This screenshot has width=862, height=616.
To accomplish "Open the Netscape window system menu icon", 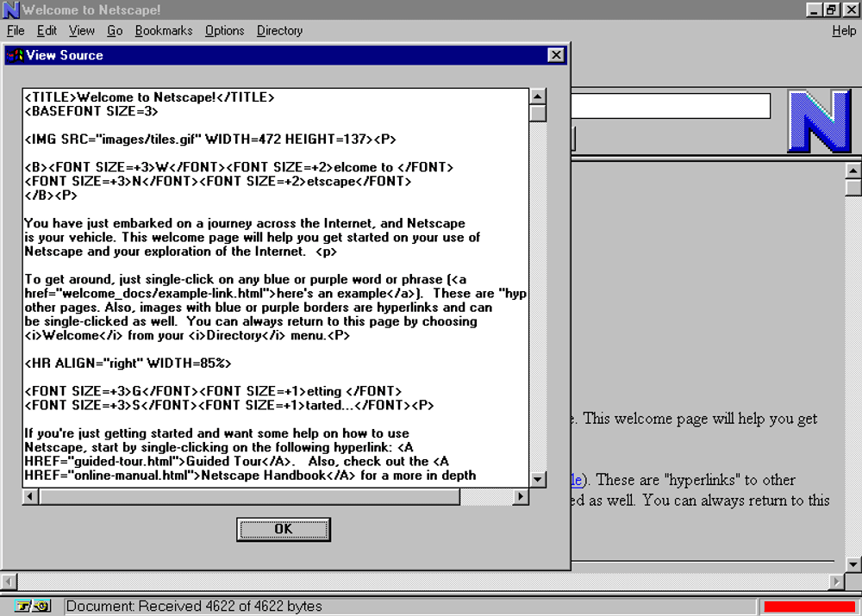I will [11, 10].
